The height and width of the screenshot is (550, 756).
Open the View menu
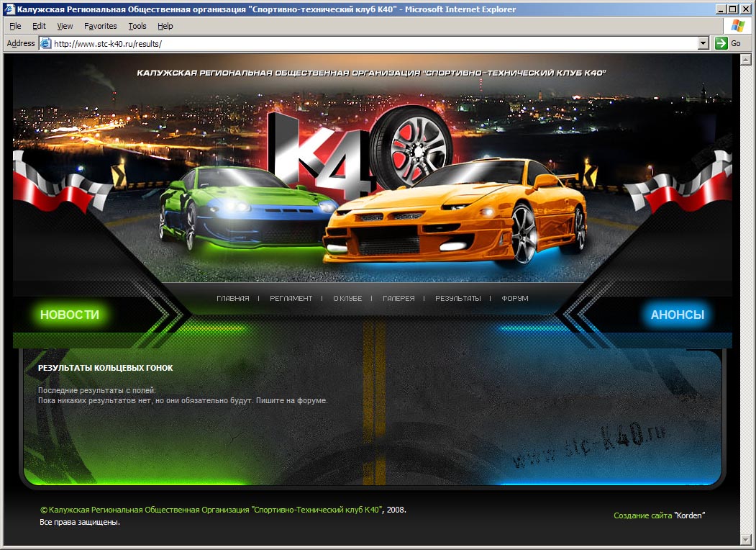pyautogui.click(x=65, y=26)
